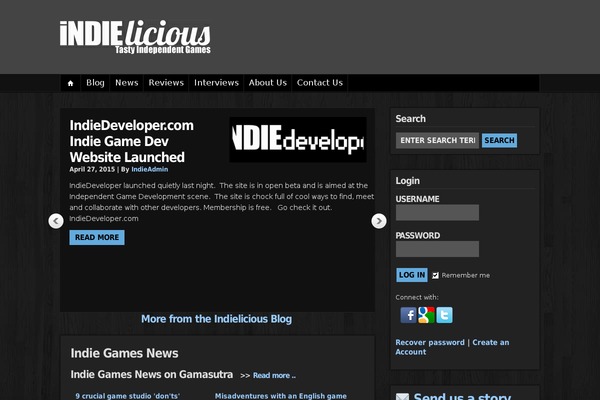Open the About Us page

point(267,83)
